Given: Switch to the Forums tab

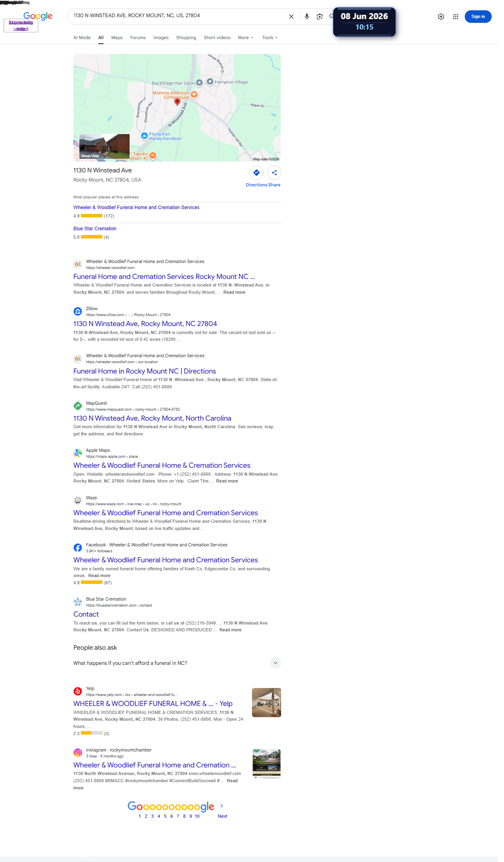Looking at the screenshot, I should click(138, 38).
